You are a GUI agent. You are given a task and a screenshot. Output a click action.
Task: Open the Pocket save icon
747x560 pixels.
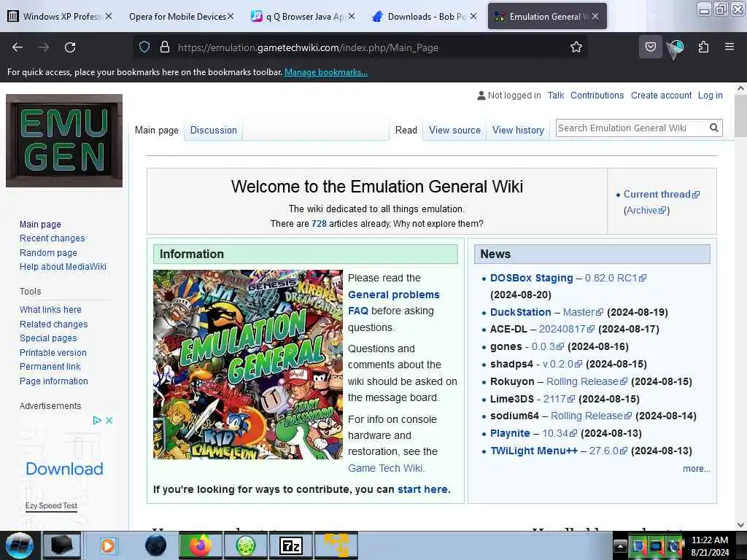(650, 47)
